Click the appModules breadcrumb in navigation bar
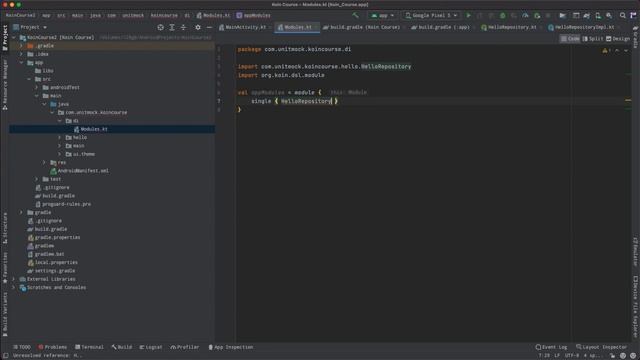 click(253, 16)
